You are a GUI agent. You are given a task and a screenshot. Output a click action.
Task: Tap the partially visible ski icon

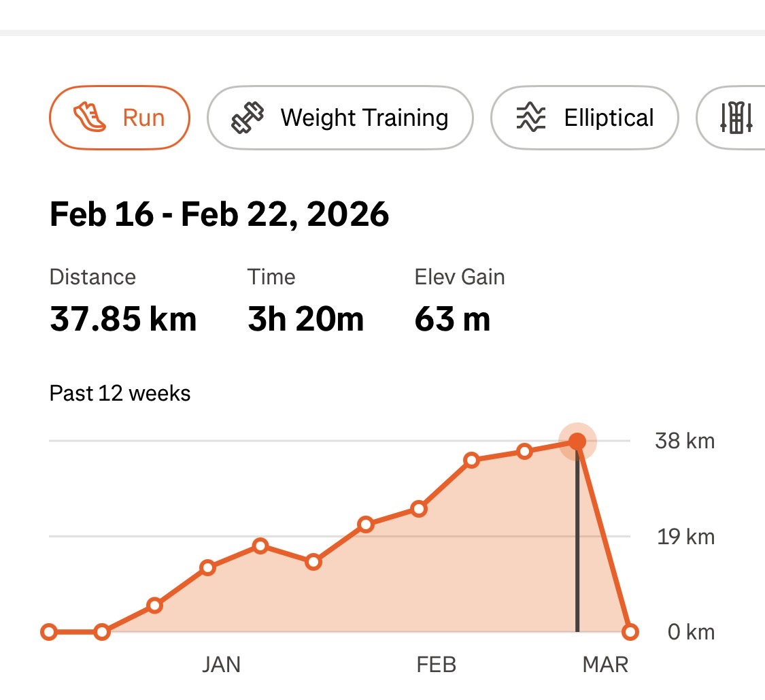tap(736, 118)
